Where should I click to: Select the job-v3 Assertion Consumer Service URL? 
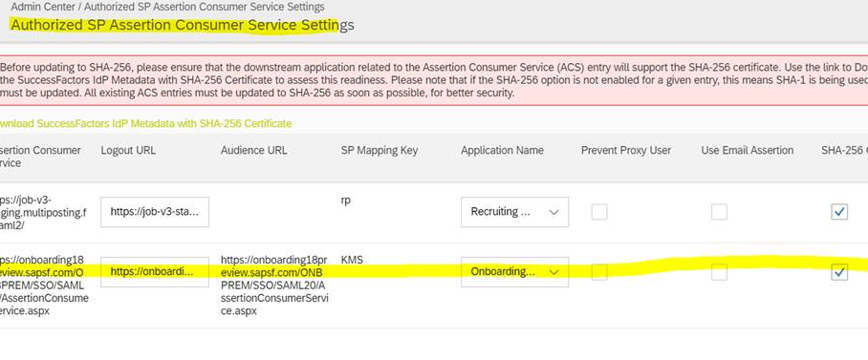pyautogui.click(x=43, y=213)
